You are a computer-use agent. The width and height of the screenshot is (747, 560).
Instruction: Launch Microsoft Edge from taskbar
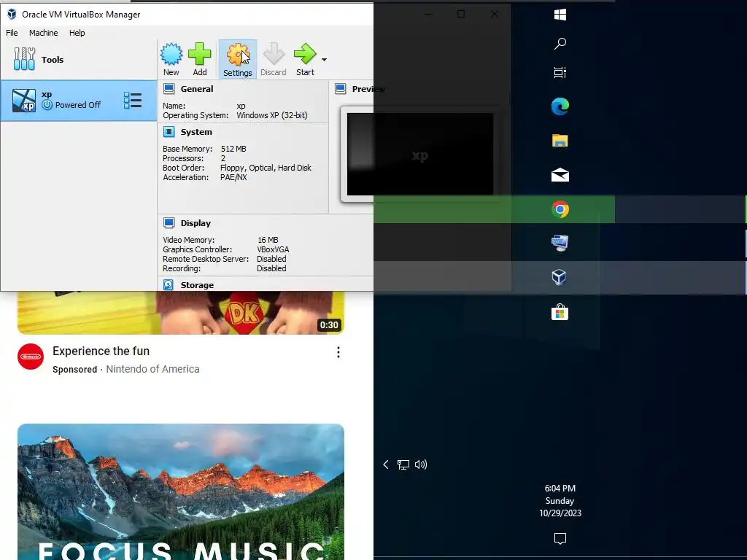click(560, 106)
